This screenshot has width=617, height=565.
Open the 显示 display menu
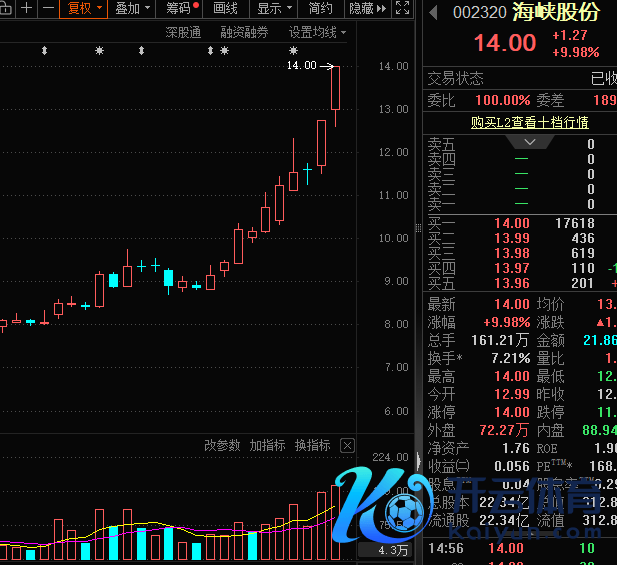(x=274, y=8)
